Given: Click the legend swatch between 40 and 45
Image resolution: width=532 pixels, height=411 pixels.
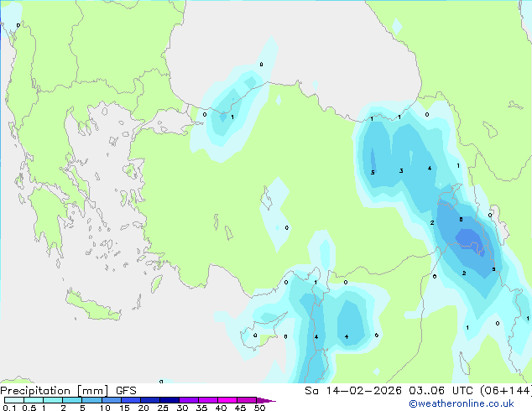Looking at the screenshot, I should (x=227, y=400).
